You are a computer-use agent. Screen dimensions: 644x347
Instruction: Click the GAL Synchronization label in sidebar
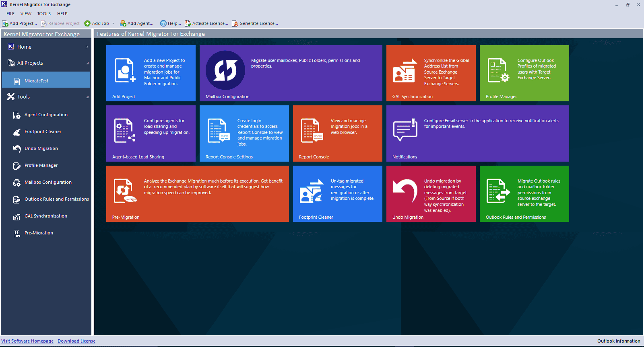pos(46,216)
